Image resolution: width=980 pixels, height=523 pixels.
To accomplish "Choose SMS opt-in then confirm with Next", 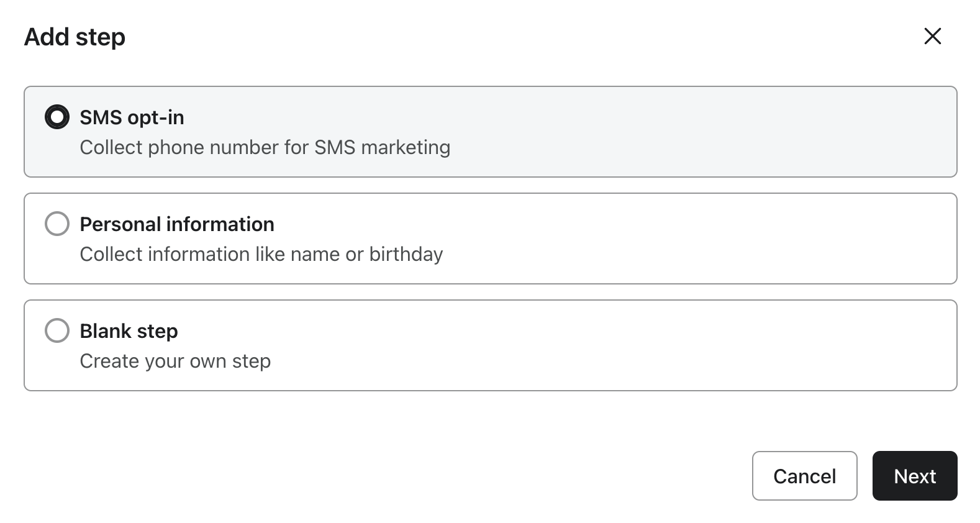I will [914, 476].
